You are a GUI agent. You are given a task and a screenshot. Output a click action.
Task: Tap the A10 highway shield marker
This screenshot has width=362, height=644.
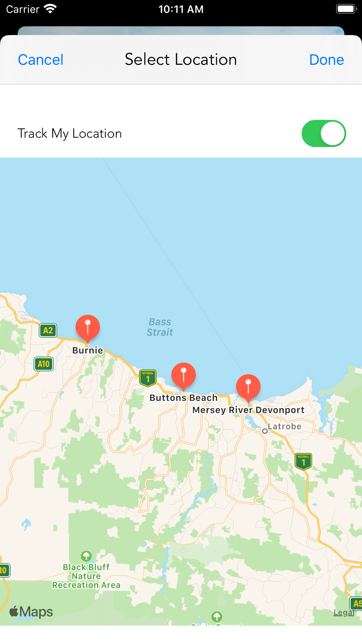(43, 364)
